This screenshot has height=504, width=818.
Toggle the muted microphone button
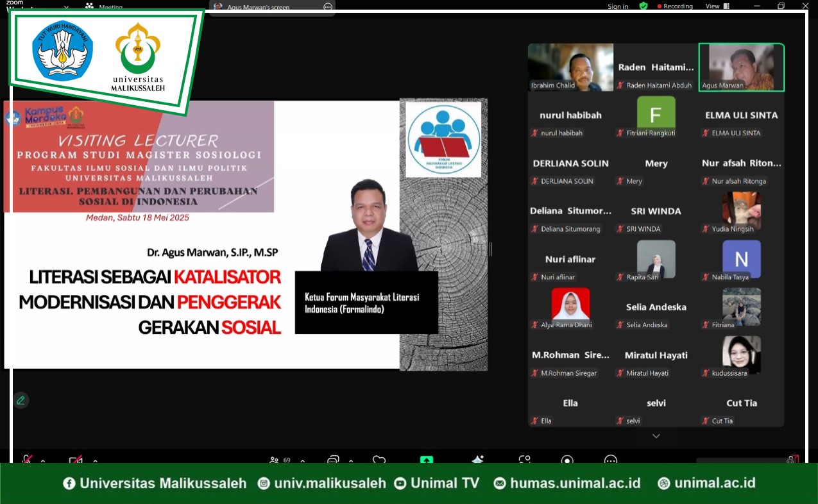27,460
